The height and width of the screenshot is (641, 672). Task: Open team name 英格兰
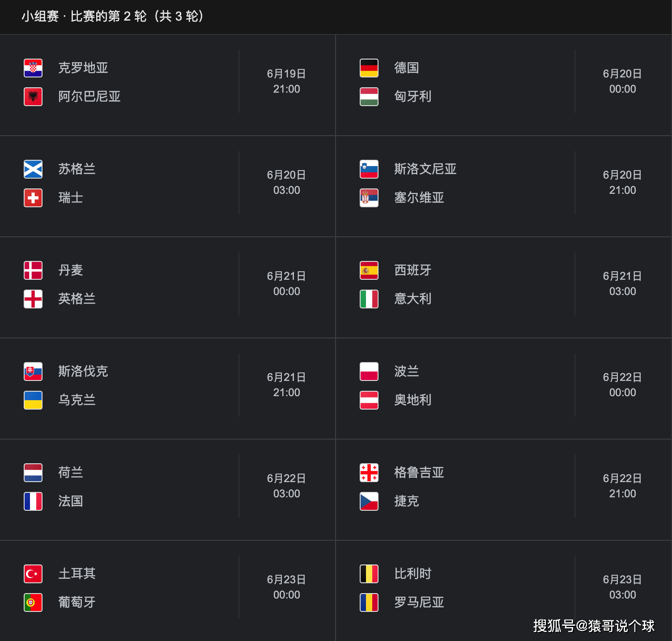(77, 299)
